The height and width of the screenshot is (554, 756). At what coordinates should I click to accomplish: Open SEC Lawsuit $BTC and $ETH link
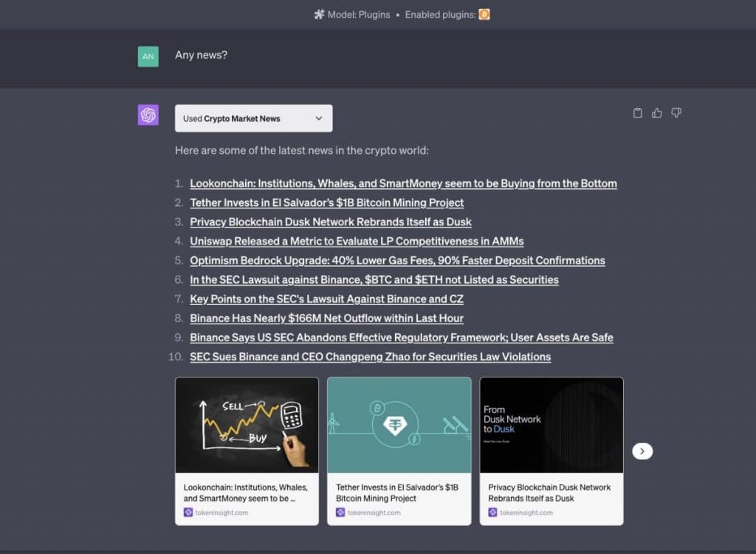point(374,280)
